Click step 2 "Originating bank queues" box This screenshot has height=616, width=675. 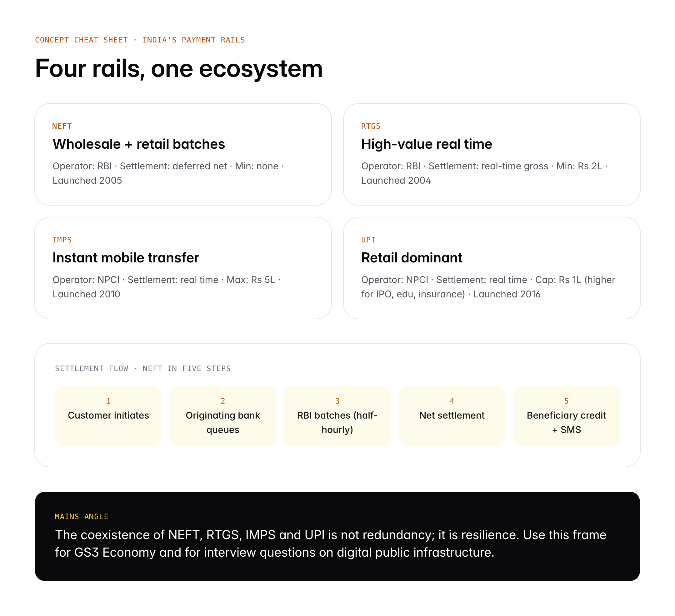pos(222,416)
